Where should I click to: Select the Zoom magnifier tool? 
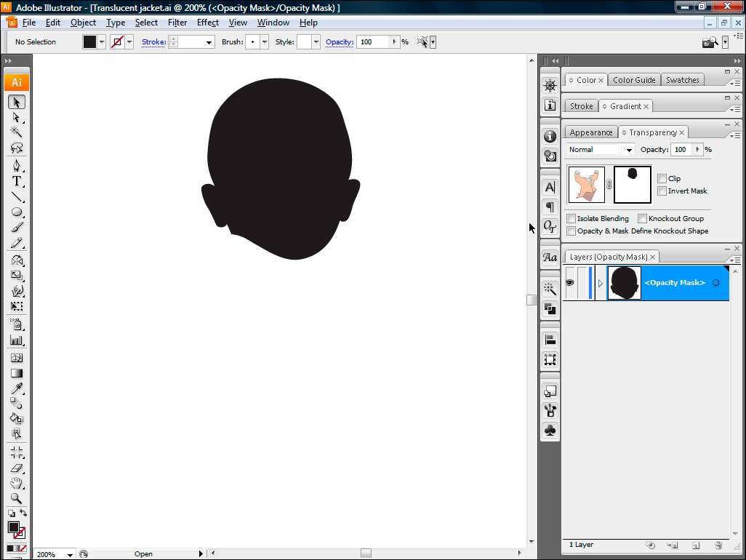pyautogui.click(x=16, y=499)
